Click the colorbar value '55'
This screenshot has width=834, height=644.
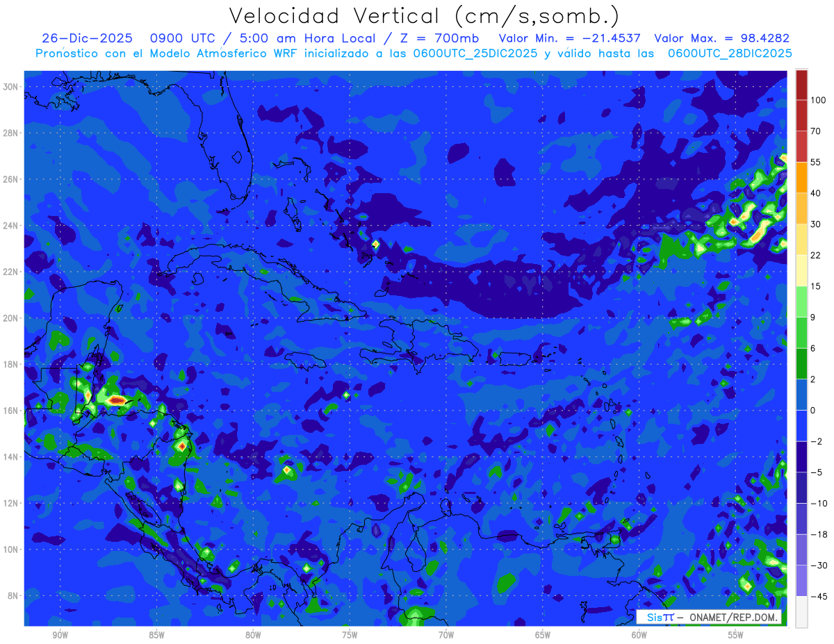816,162
